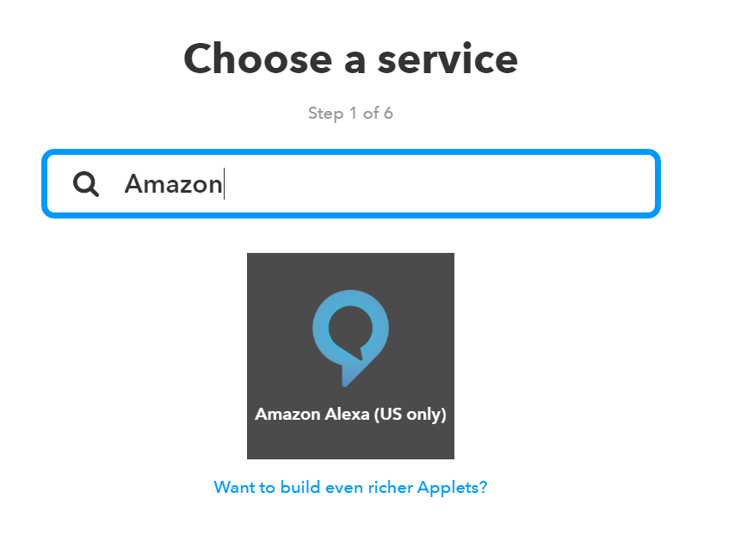Focus the service search input field

(x=351, y=184)
